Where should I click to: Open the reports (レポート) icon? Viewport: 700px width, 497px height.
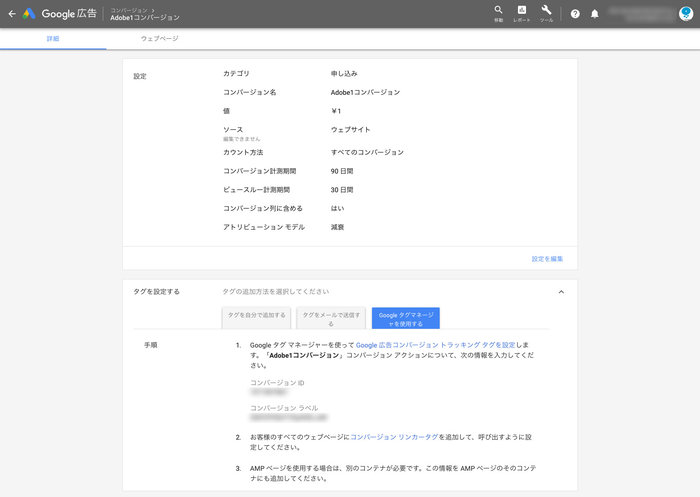(x=522, y=12)
